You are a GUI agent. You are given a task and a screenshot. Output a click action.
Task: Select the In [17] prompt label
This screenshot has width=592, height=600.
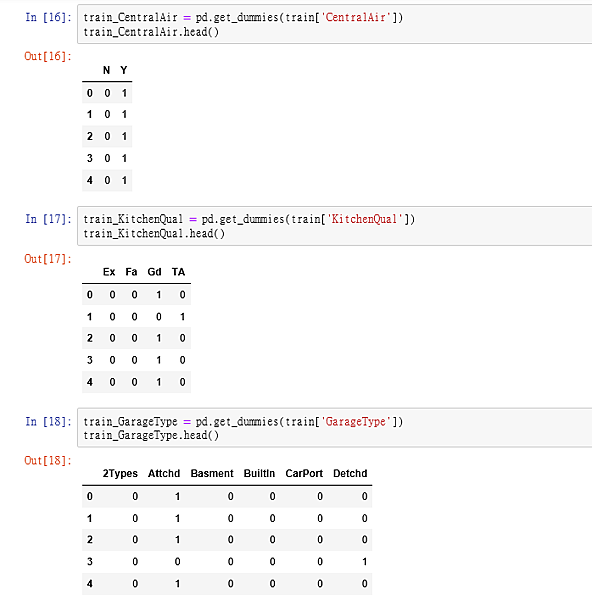pos(48,219)
